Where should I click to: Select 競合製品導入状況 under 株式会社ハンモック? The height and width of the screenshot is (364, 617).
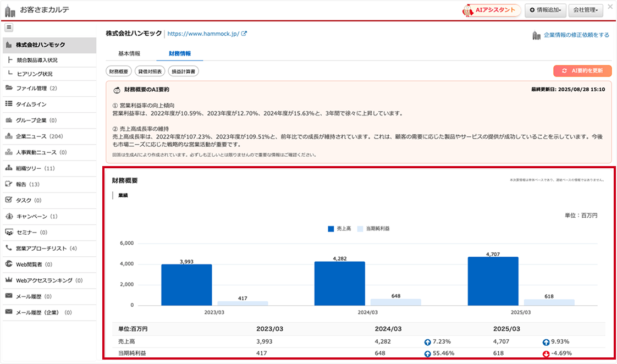click(x=37, y=60)
